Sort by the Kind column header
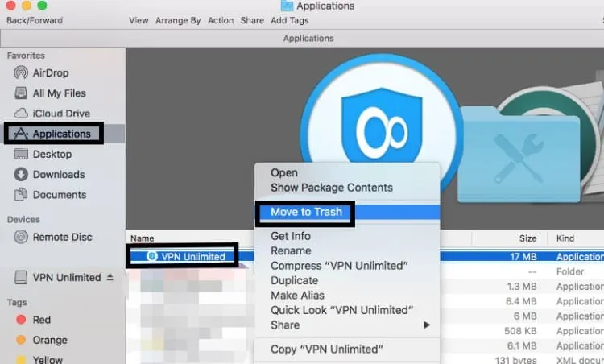This screenshot has width=604, height=364. [565, 238]
